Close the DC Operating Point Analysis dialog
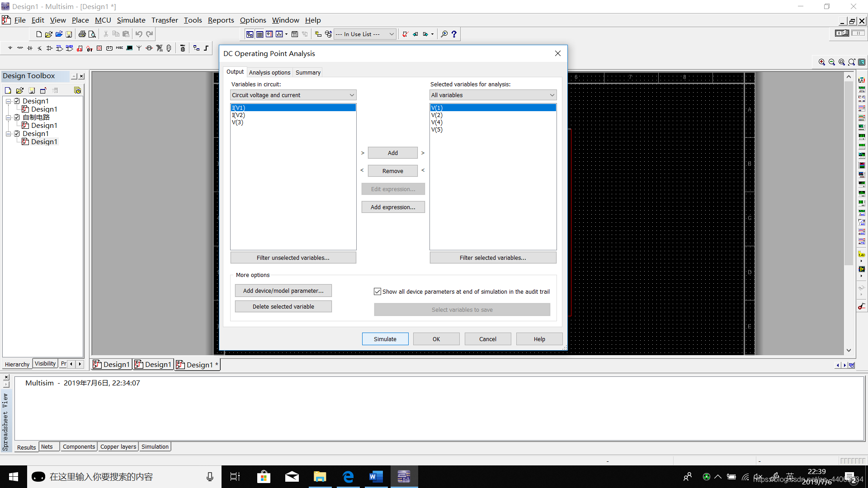The image size is (868, 488). (x=558, y=53)
